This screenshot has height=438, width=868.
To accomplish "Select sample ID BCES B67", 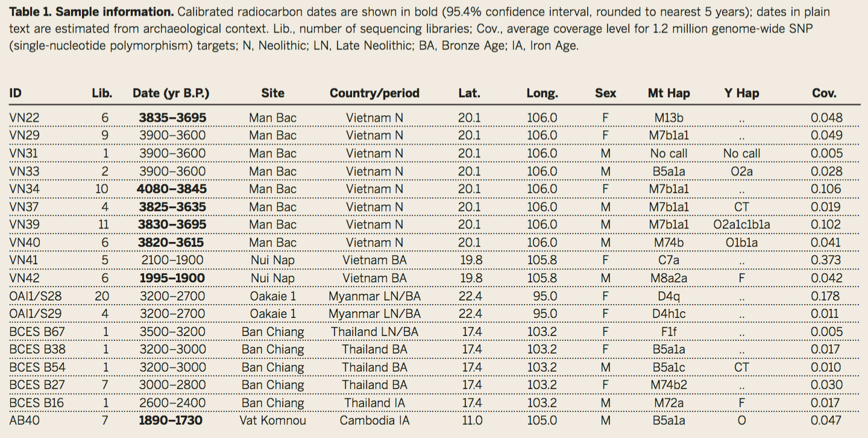I will coord(37,332).
